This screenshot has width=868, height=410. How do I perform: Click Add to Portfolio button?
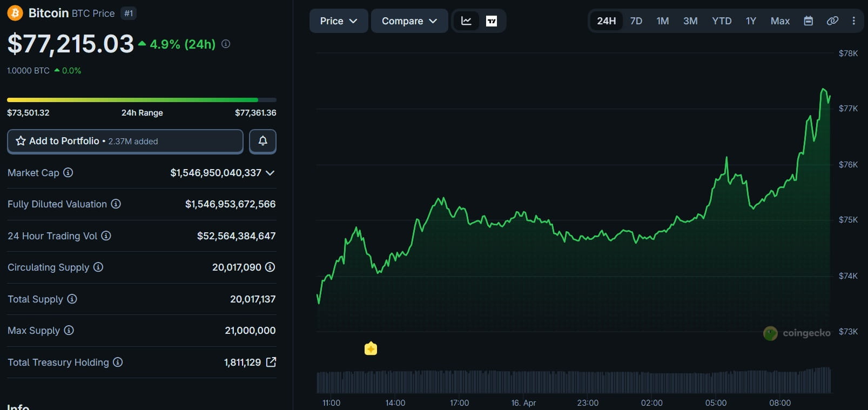(x=125, y=141)
